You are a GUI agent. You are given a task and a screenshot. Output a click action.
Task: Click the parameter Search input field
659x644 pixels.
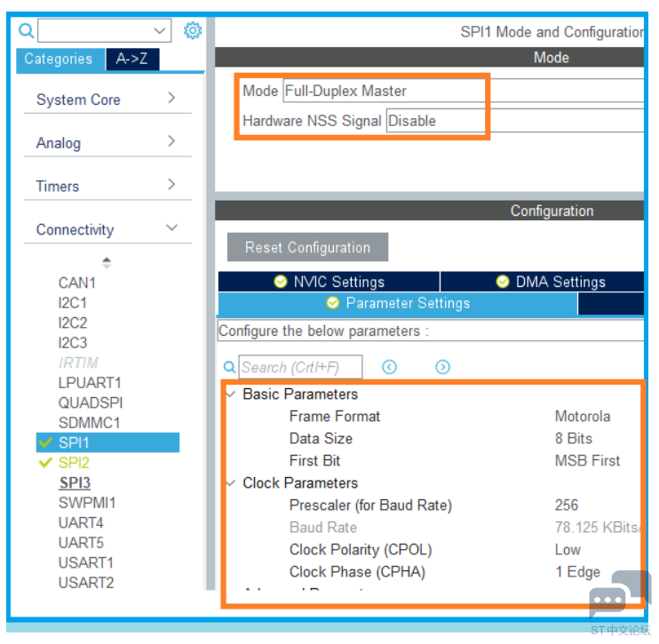pyautogui.click(x=300, y=367)
